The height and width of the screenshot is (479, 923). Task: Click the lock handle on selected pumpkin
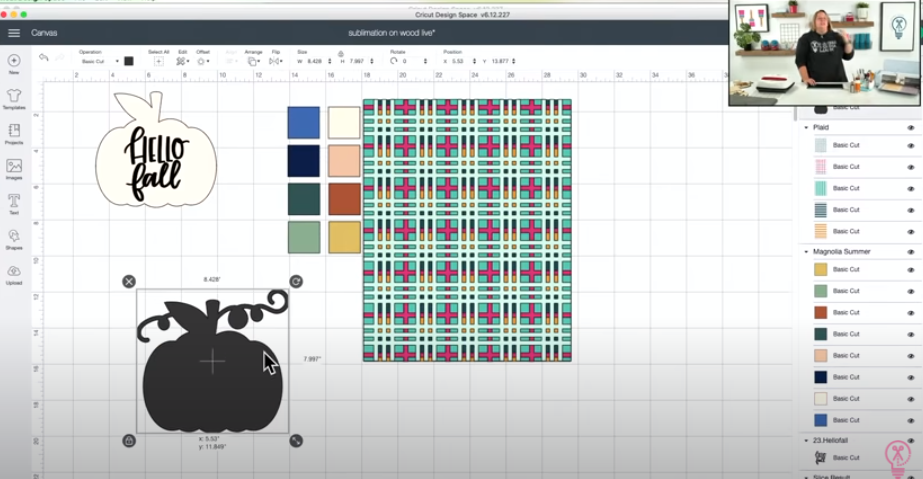129,440
